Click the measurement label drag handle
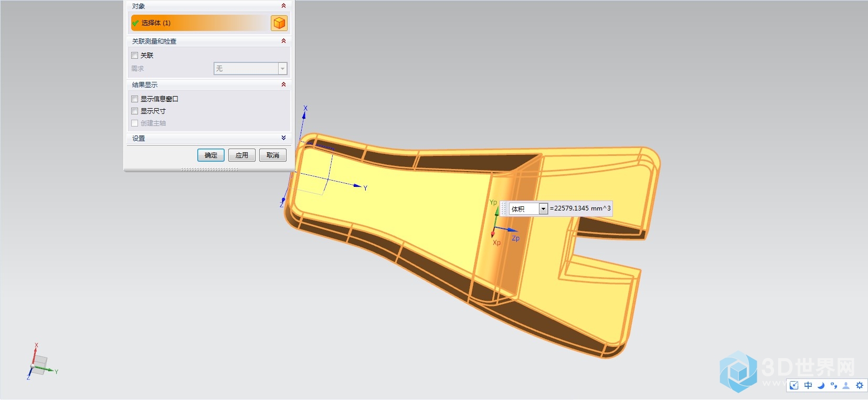This screenshot has width=868, height=400. (504, 208)
